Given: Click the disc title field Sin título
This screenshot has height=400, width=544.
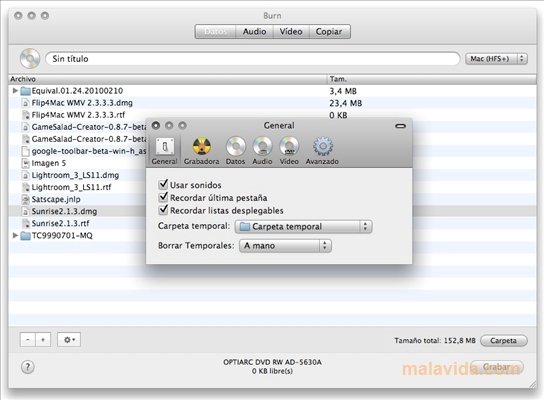Looking at the screenshot, I should click(253, 59).
